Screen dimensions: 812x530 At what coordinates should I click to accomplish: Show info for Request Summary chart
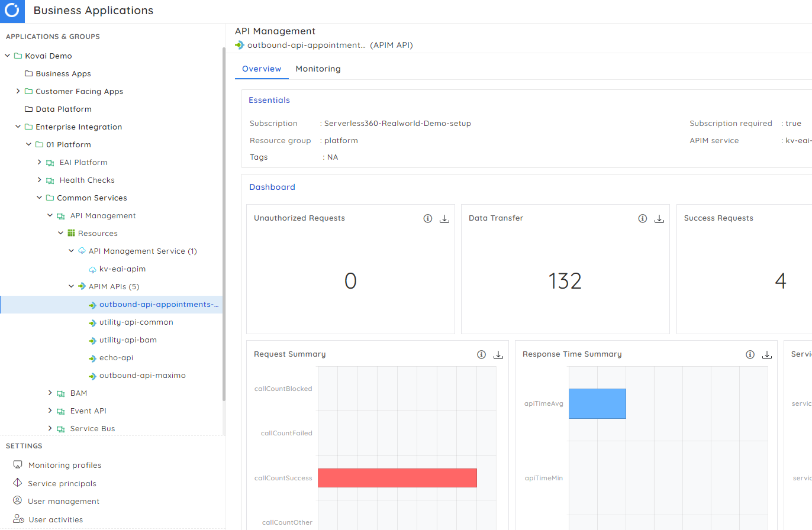[482, 355]
